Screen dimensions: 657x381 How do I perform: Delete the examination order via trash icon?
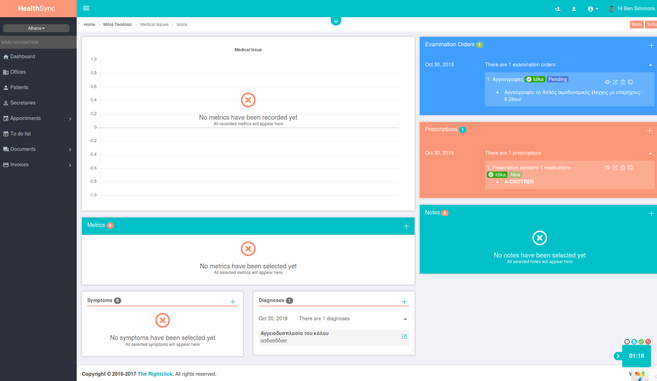(623, 82)
